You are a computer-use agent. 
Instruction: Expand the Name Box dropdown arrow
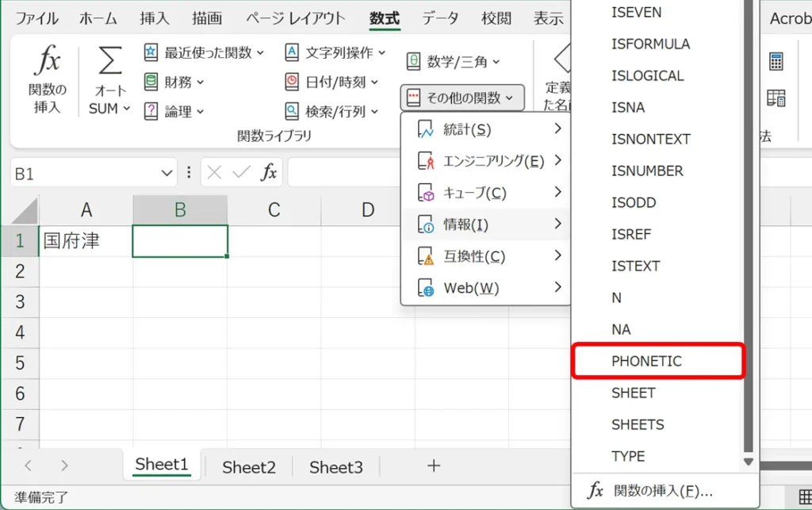[x=167, y=173]
